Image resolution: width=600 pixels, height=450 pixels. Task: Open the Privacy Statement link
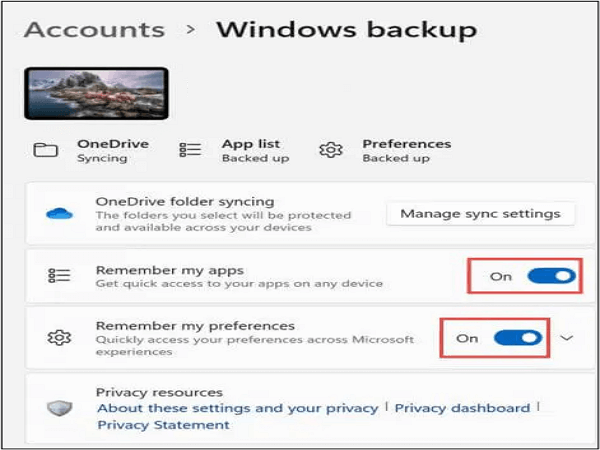(163, 425)
